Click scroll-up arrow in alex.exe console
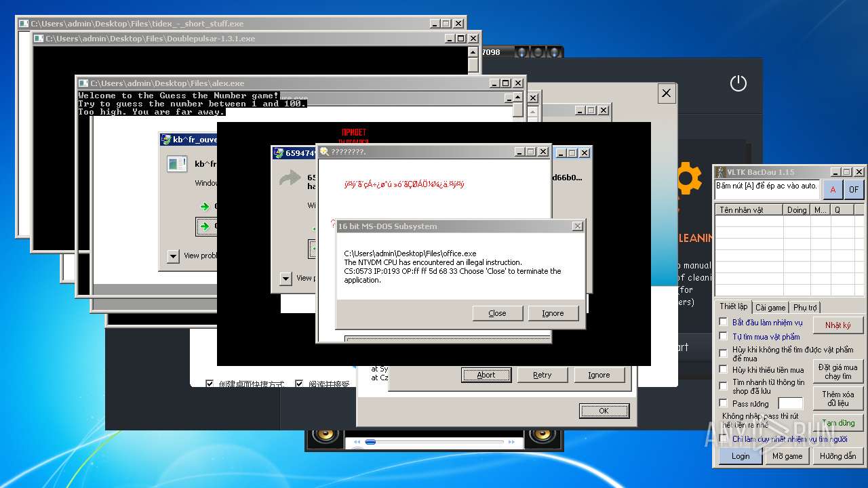The height and width of the screenshot is (488, 868). coord(517,98)
